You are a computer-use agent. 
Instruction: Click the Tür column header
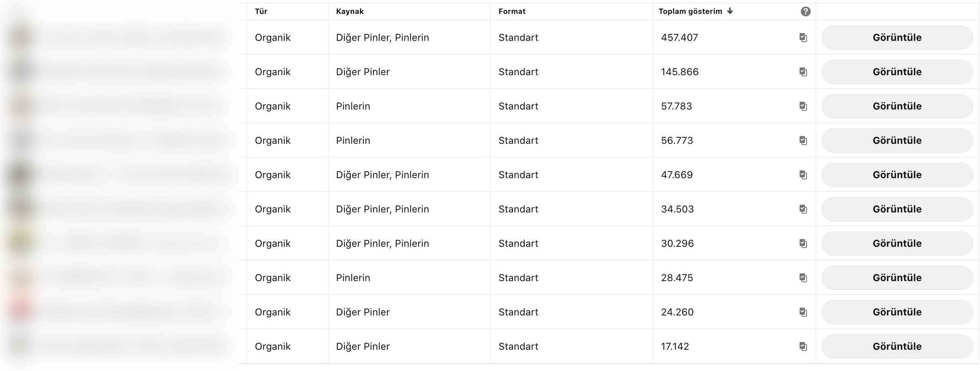(261, 11)
